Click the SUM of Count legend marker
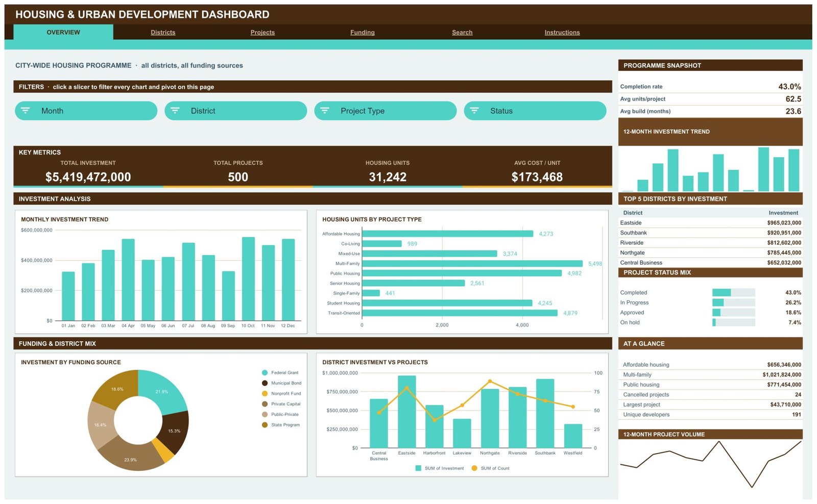The height and width of the screenshot is (504, 817). pyautogui.click(x=474, y=468)
